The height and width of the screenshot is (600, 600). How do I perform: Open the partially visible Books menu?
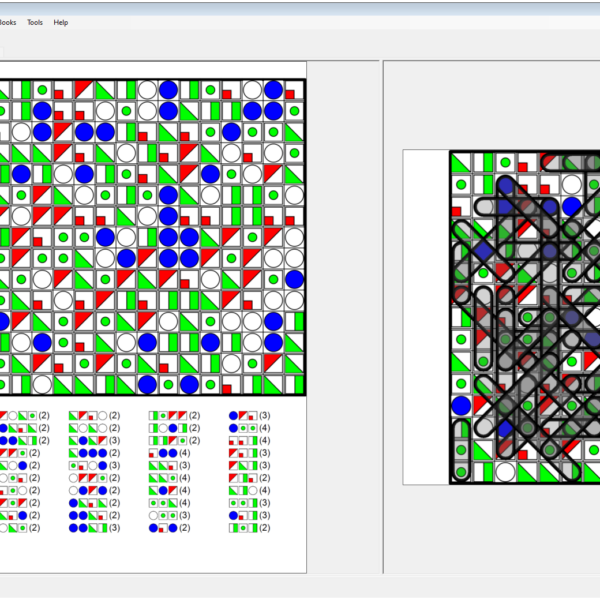point(8,22)
